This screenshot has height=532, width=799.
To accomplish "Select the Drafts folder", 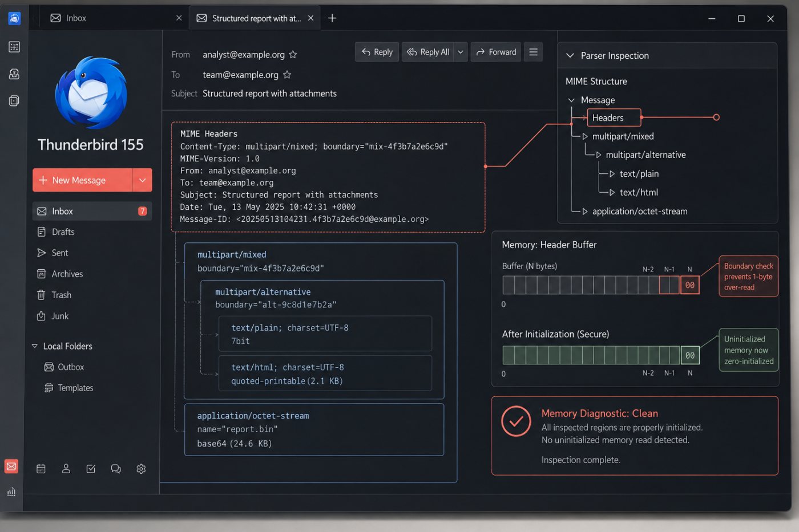I will click(92, 232).
